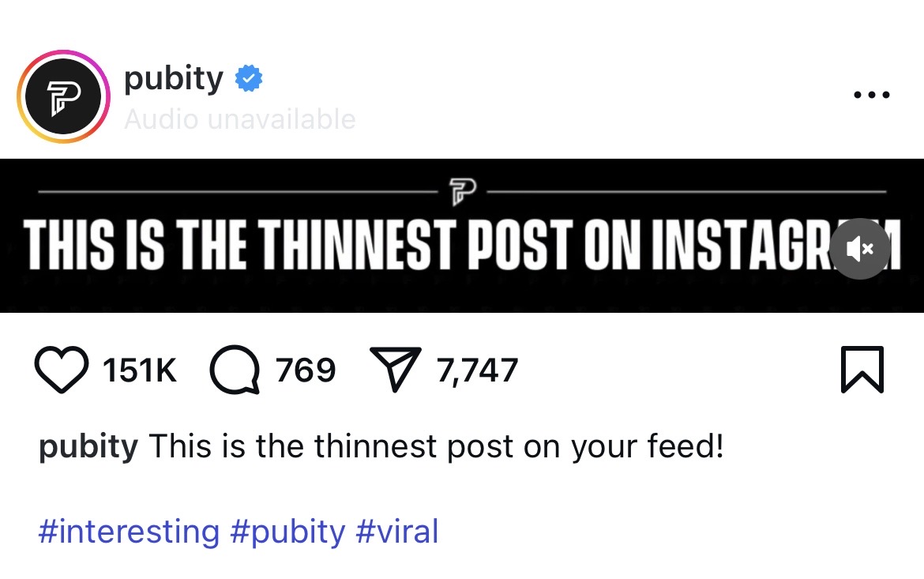Click the blue verified badge
This screenshot has width=924, height=579.
click(x=250, y=80)
